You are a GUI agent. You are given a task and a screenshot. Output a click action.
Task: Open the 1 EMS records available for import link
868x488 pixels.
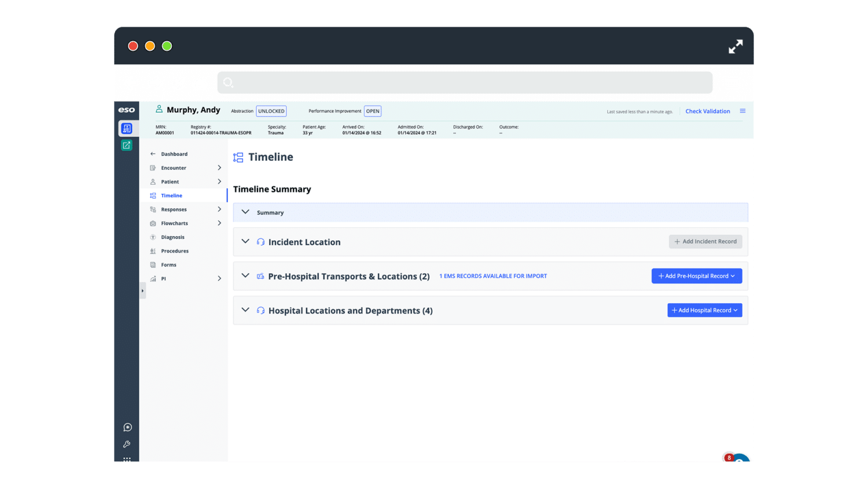pos(492,276)
